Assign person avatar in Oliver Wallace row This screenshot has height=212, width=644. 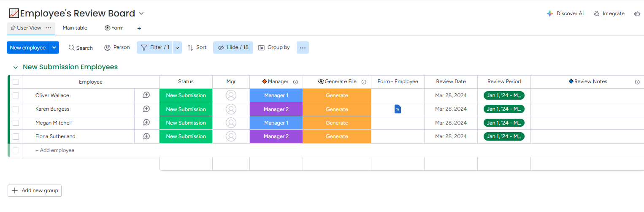(x=231, y=95)
